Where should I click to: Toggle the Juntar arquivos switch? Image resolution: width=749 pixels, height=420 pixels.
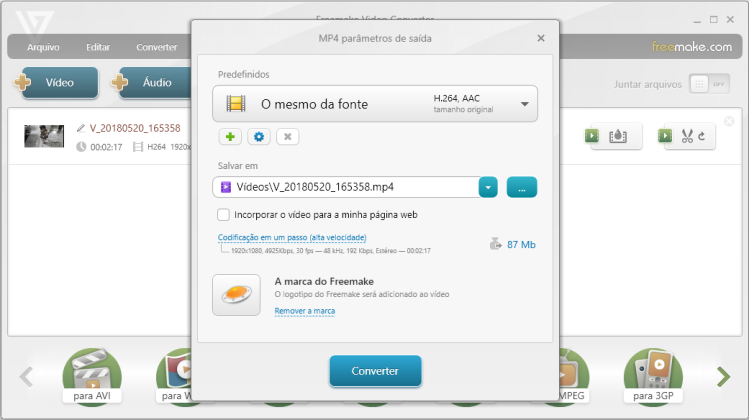click(x=709, y=84)
